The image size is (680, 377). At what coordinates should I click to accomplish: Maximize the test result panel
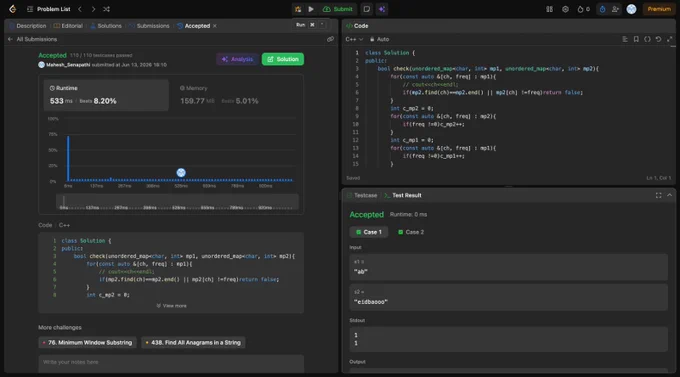point(658,195)
